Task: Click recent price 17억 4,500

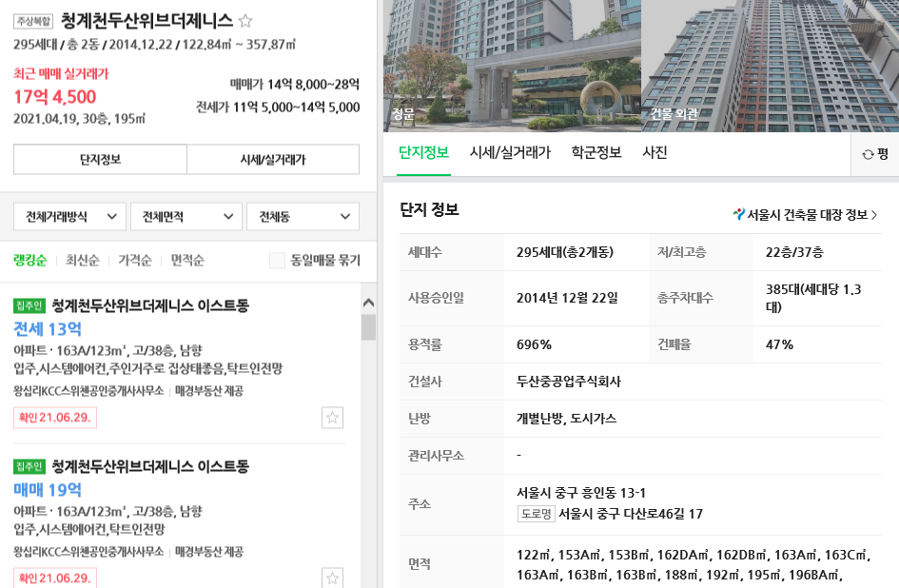Action: tap(55, 97)
